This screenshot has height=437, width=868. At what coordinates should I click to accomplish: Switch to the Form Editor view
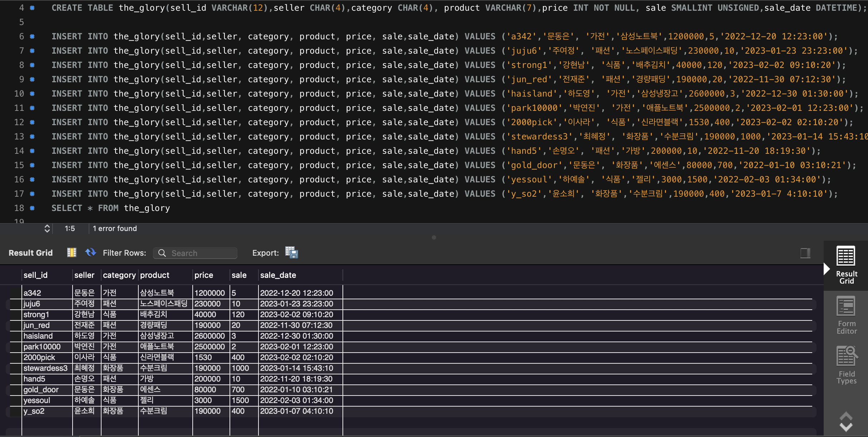click(846, 315)
